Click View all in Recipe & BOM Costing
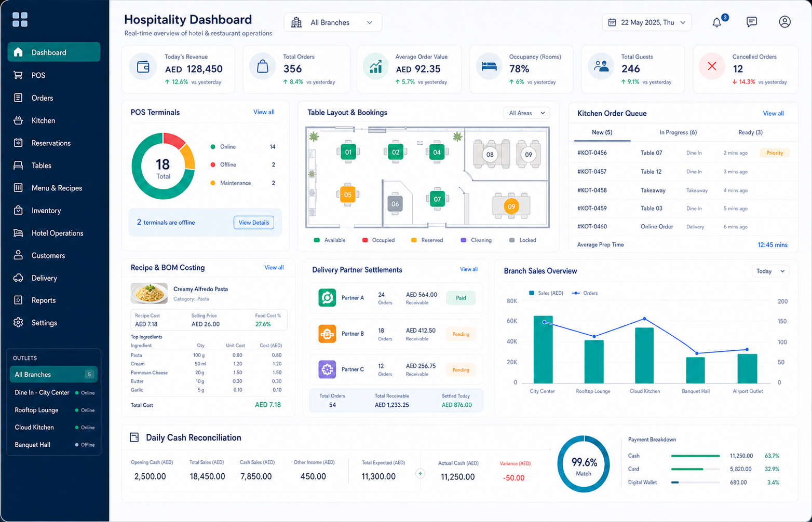Image resolution: width=812 pixels, height=522 pixels. [274, 268]
